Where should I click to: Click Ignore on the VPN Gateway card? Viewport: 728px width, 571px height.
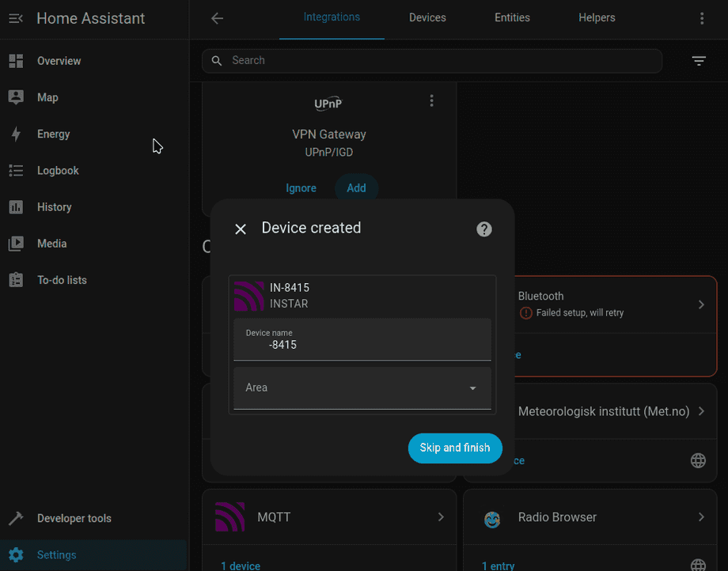[301, 187]
